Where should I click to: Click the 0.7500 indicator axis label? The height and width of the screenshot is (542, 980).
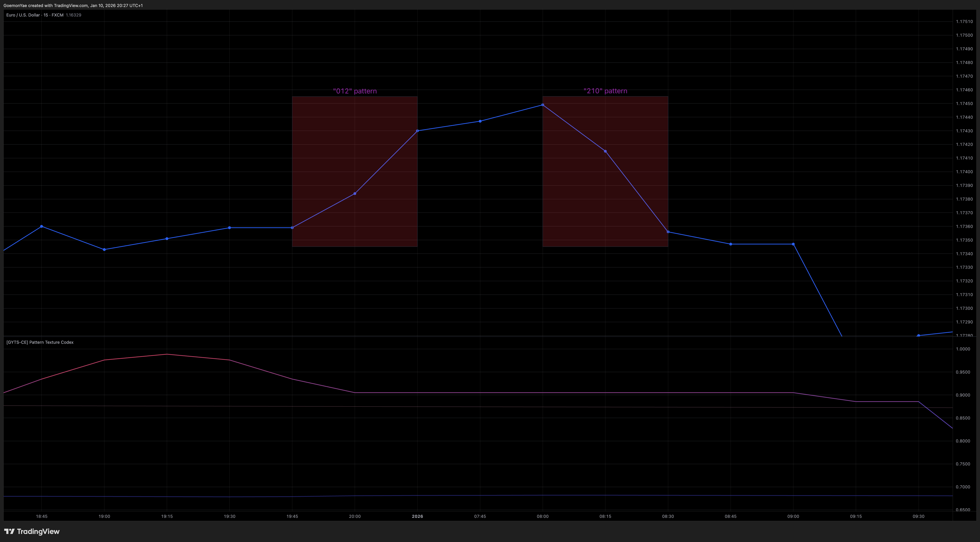point(962,464)
